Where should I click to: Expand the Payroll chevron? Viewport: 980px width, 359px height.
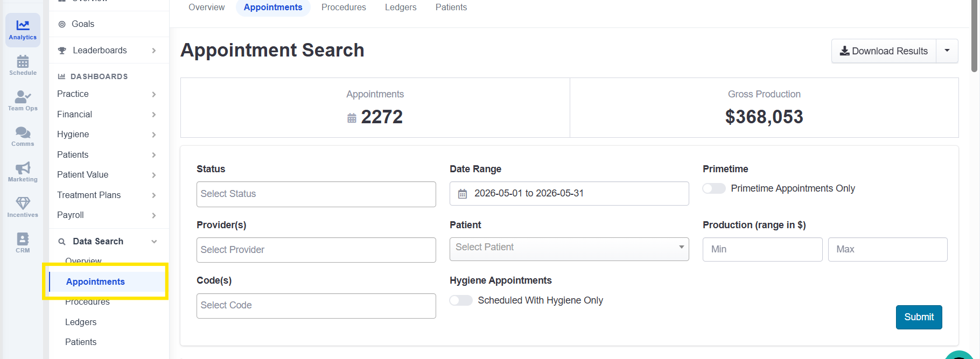(x=154, y=215)
